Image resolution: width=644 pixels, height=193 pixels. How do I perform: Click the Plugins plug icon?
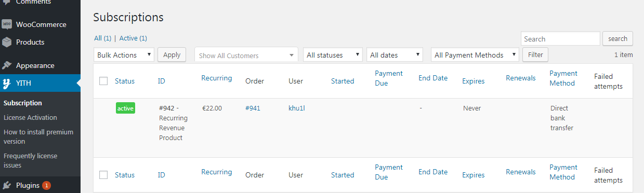7,185
